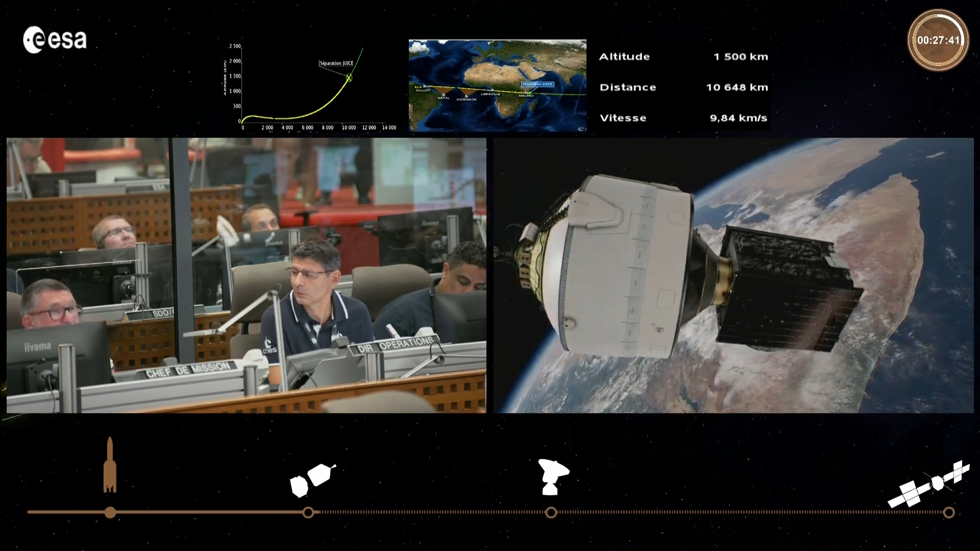Select the final timeline milestone marker

click(949, 512)
